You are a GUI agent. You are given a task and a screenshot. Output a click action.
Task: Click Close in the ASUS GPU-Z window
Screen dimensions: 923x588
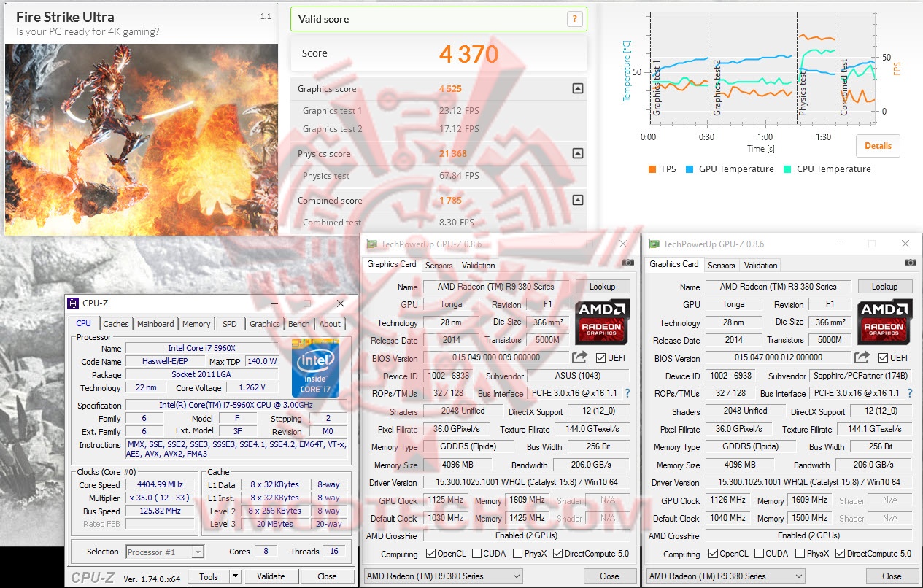coord(609,576)
